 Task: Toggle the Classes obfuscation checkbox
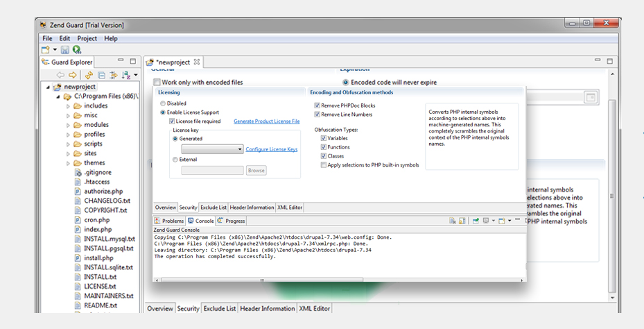pyautogui.click(x=324, y=156)
